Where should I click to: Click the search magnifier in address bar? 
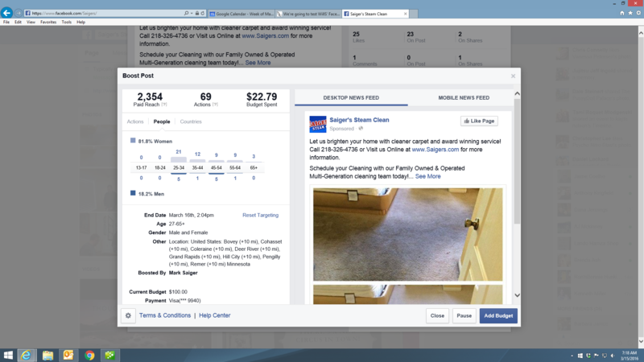pos(187,13)
